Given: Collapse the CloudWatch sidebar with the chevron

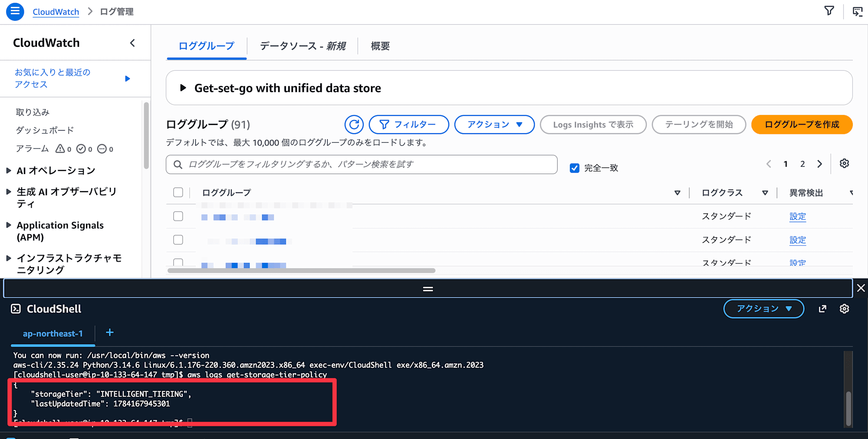Looking at the screenshot, I should click(x=132, y=43).
